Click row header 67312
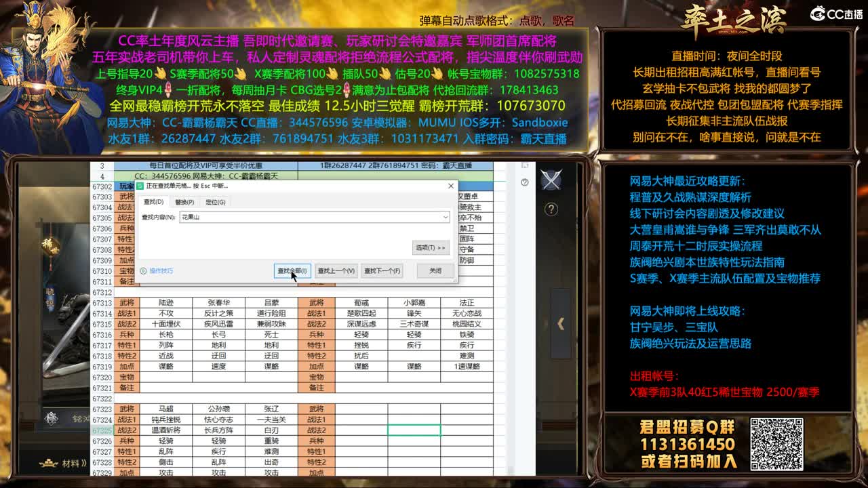 coord(102,292)
